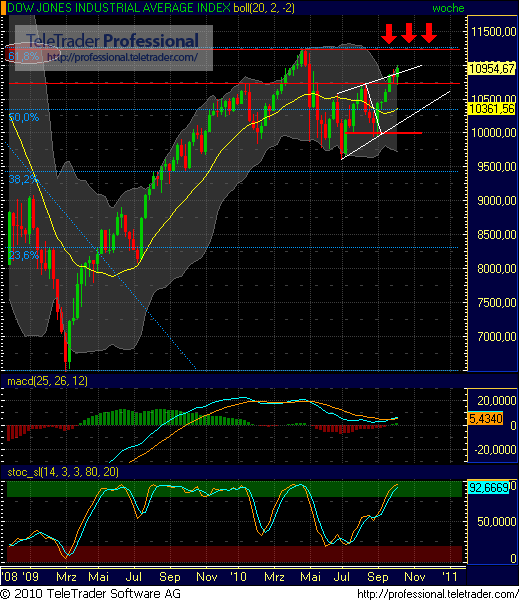Select the macd(25, 26, 12) panel label

47,381
